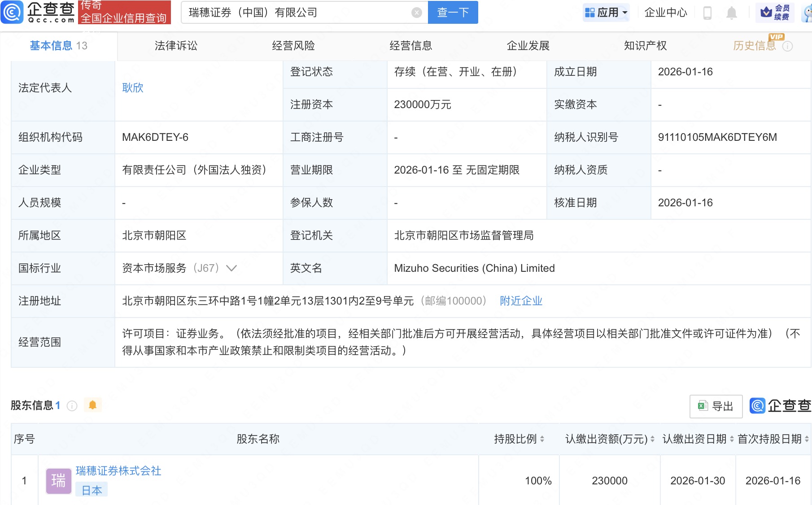812x505 pixels.
Task: Toggle the alert bell next to 股东信息
Action: tap(93, 405)
